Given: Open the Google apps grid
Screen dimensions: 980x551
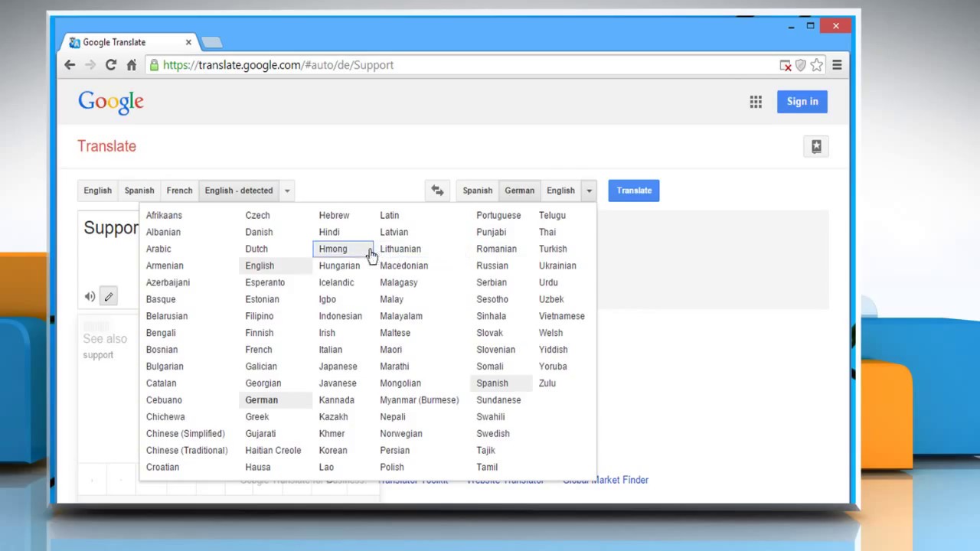Looking at the screenshot, I should point(756,102).
